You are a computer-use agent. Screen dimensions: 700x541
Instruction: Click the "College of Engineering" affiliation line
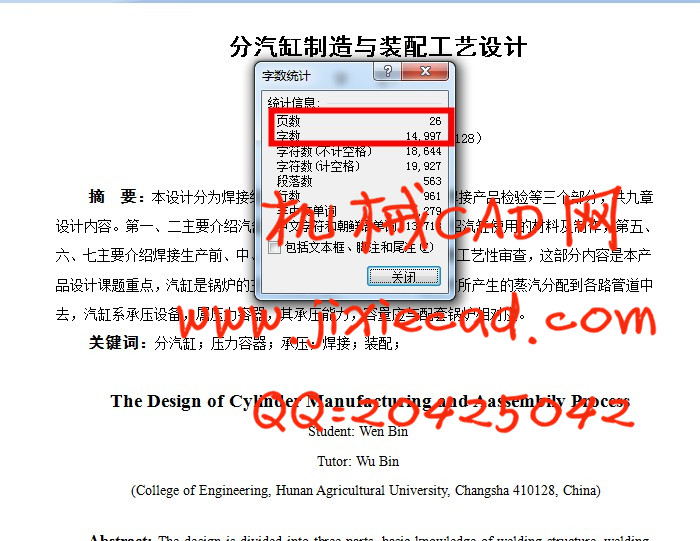(365, 491)
